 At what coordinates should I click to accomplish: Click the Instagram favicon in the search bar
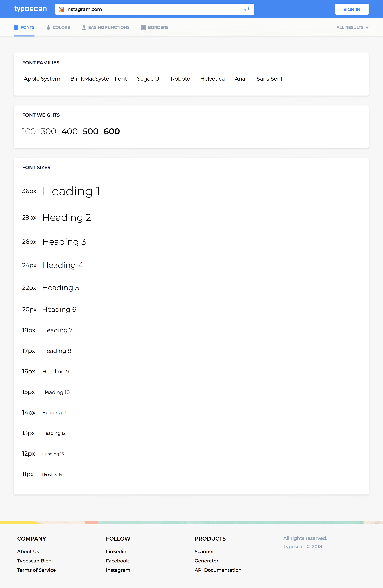tap(61, 9)
